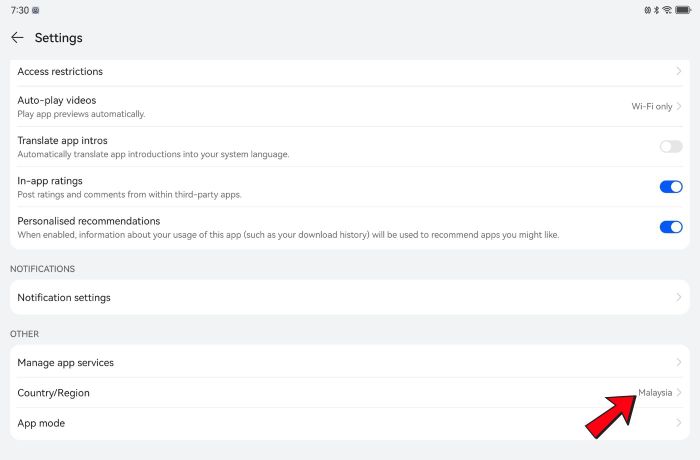
Task: Click the chevron arrow on App mode row
Action: click(679, 424)
